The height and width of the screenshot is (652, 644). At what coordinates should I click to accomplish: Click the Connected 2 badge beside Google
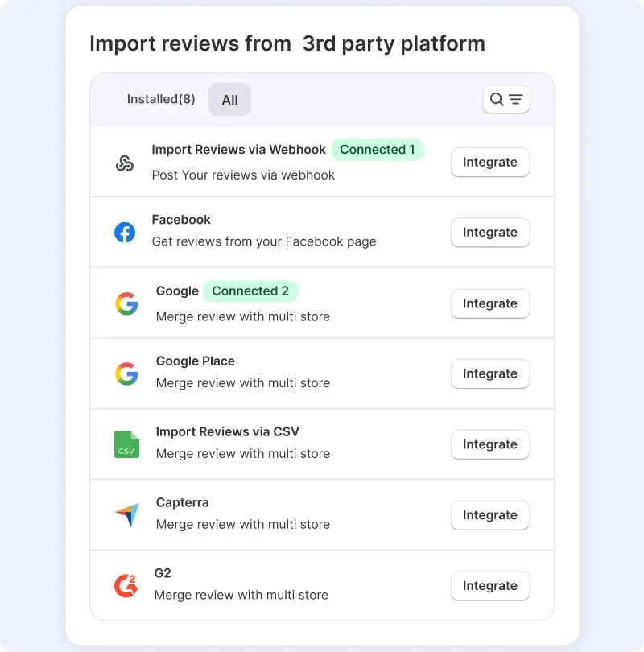pyautogui.click(x=250, y=291)
